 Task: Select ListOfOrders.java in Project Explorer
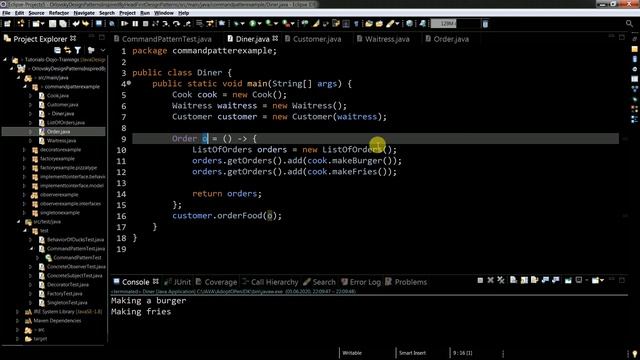(x=66, y=123)
